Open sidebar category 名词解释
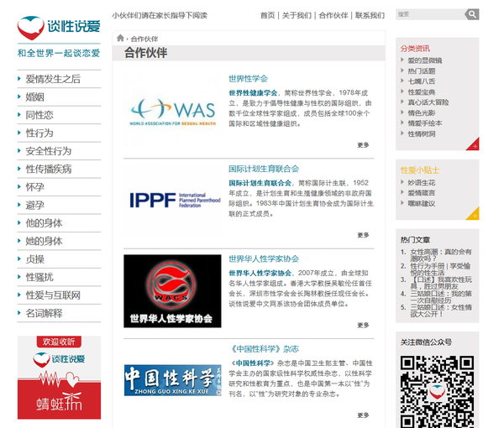Screen dimensions: 504x428 [x=44, y=313]
